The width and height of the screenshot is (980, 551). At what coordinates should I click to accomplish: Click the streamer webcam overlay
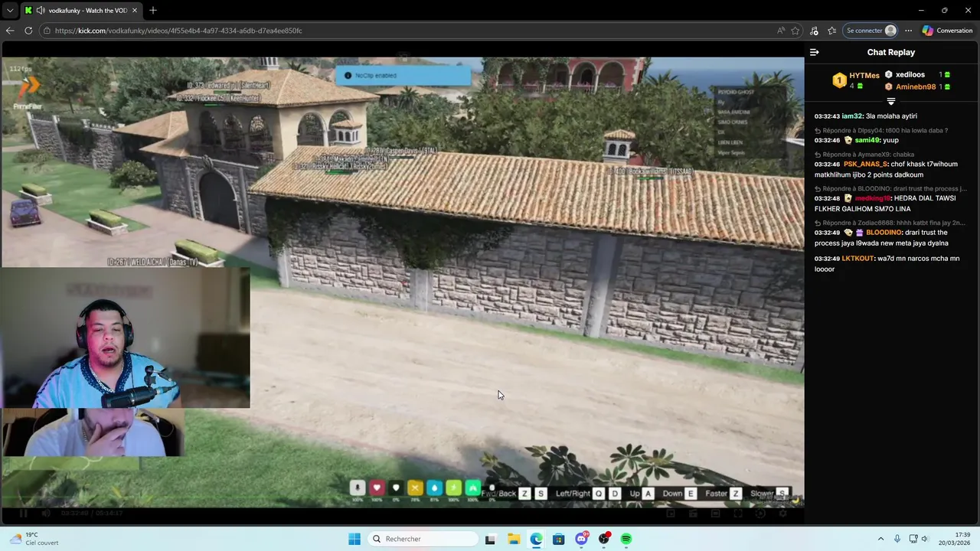pyautogui.click(x=126, y=337)
